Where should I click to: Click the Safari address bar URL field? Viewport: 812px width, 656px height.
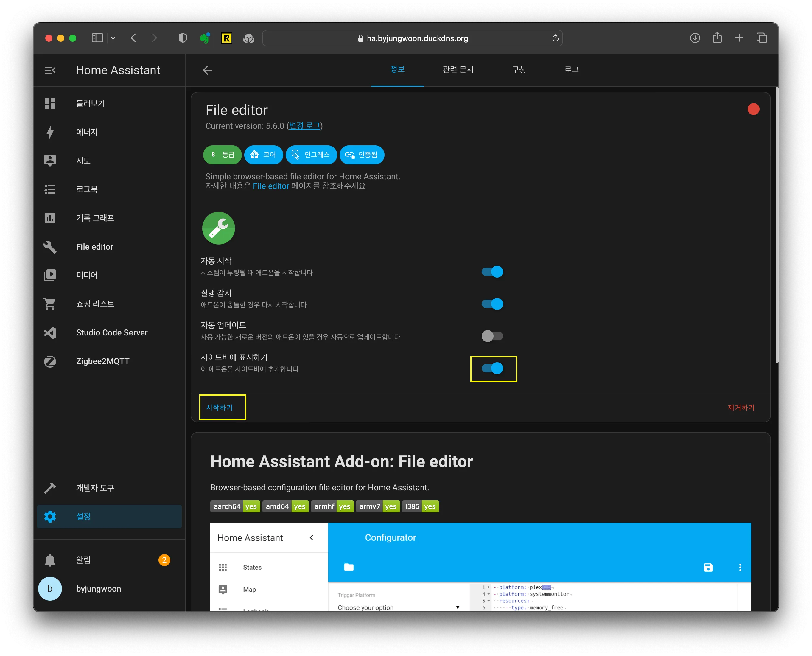[x=412, y=38]
